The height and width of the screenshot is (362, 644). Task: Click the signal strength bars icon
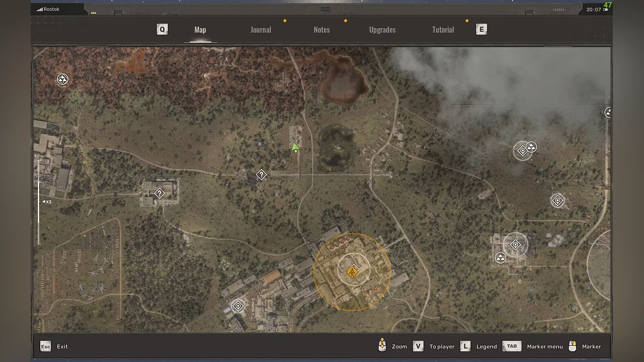coord(40,10)
